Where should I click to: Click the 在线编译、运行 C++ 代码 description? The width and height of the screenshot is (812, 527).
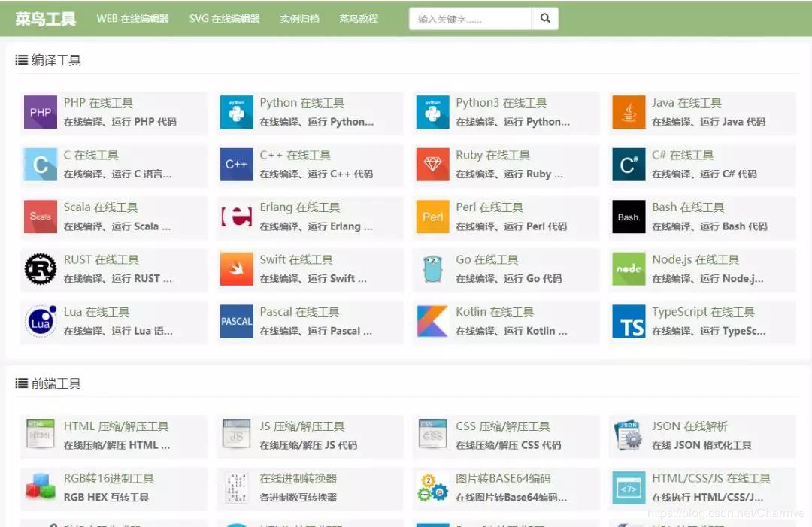click(316, 174)
